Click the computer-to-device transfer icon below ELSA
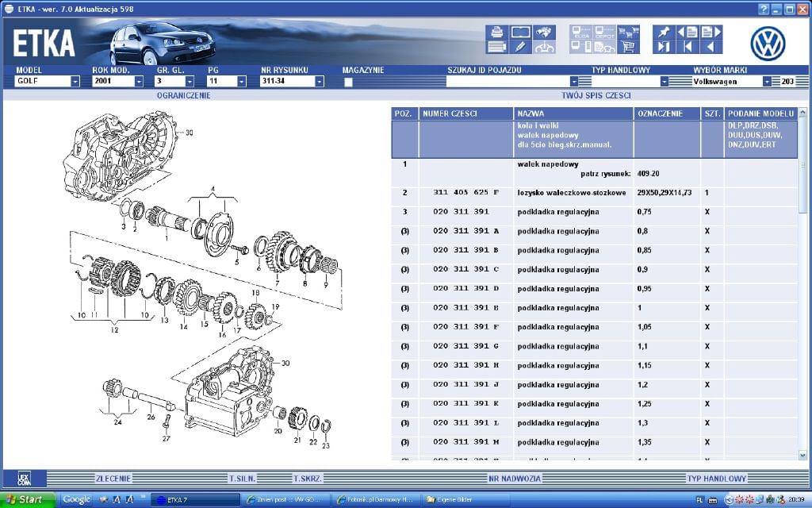The image size is (812, 508). 581,47
